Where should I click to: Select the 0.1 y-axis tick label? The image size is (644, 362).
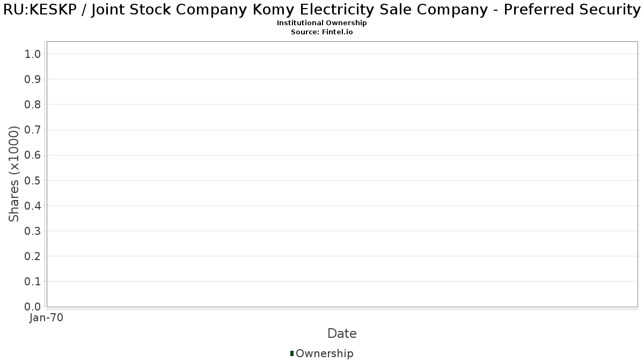pyautogui.click(x=33, y=281)
